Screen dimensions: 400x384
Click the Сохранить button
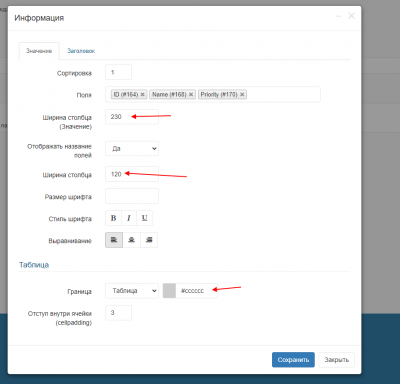pyautogui.click(x=293, y=360)
